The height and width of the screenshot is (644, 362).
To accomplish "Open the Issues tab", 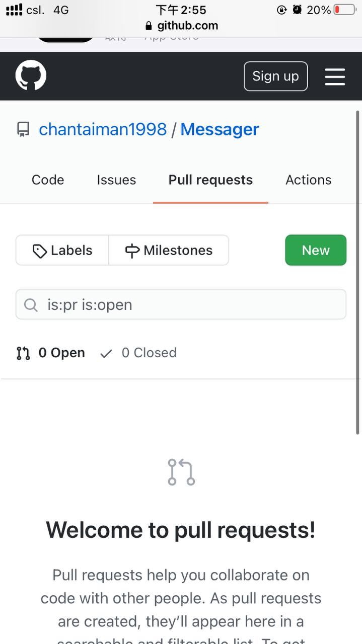I will 116,180.
